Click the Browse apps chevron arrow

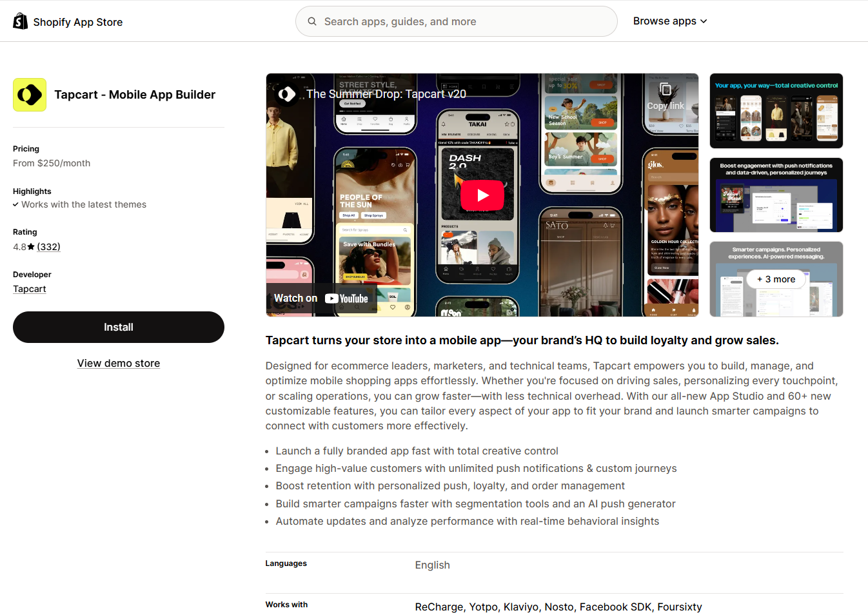pos(704,21)
